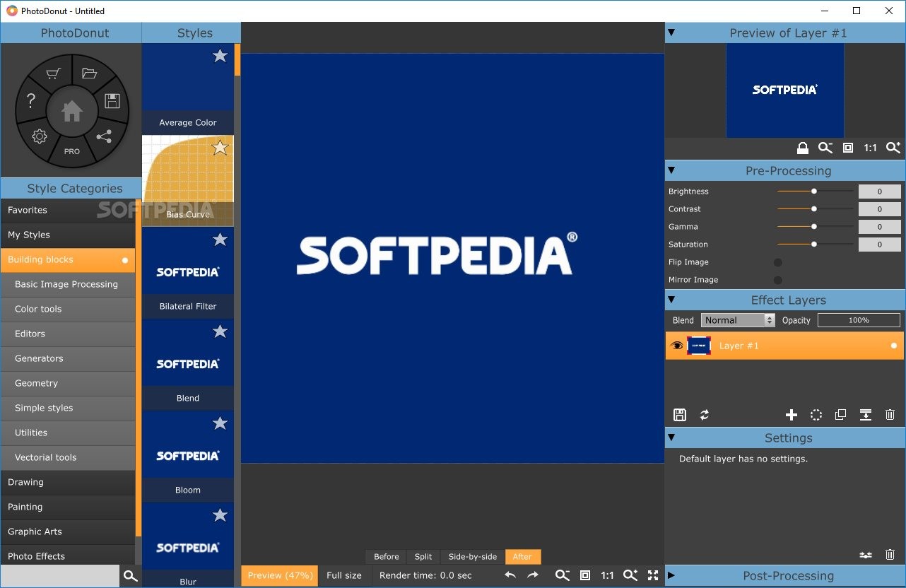This screenshot has width=906, height=588.
Task: Click the swap arrows icon in Effect Layers
Action: pos(705,415)
